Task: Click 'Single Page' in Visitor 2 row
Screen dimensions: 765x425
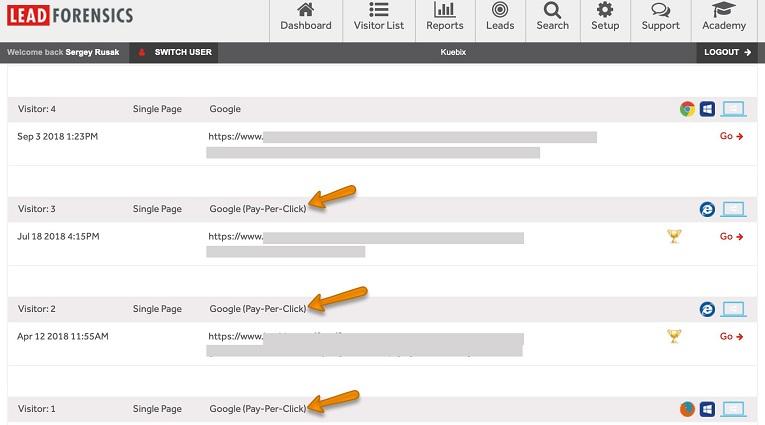Action: click(157, 309)
